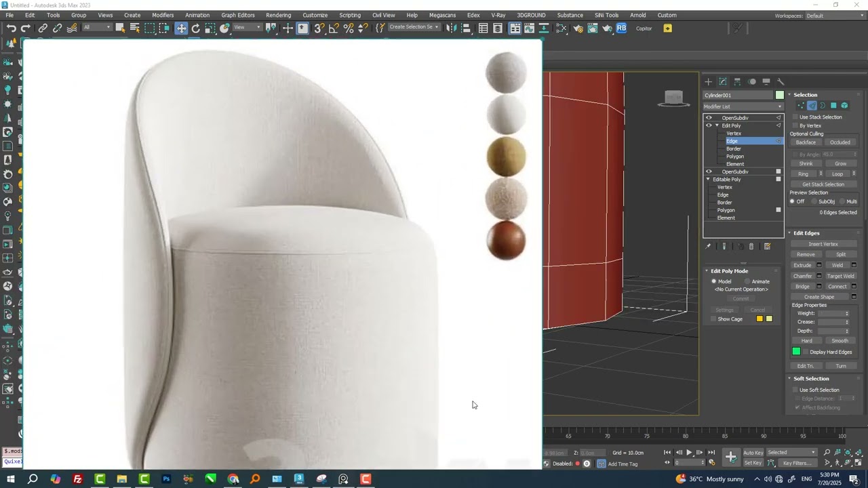Viewport: 868px width, 488px height.
Task: Activate the Select and Link tool
Action: (x=43, y=28)
